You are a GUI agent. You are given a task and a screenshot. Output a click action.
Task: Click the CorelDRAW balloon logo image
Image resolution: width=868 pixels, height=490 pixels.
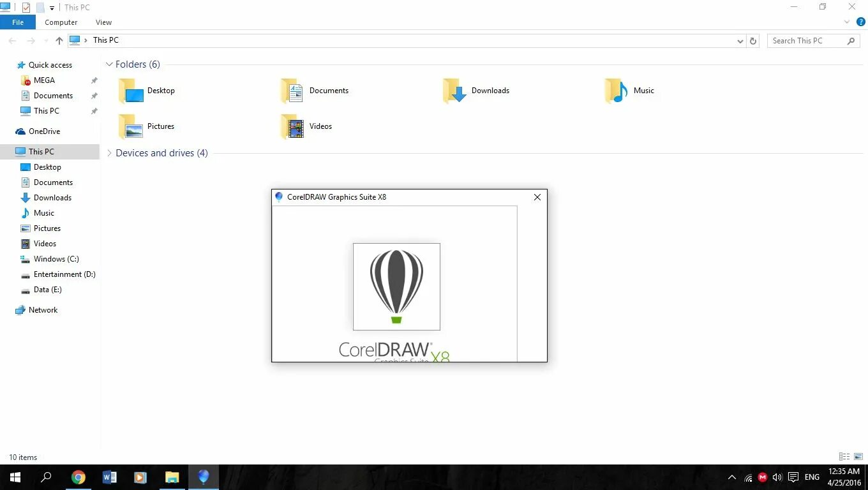coord(396,286)
